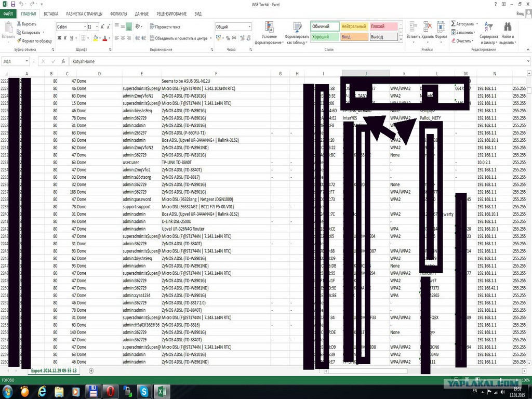
Task: Switch to the ВСТАВКА tab
Action: pyautogui.click(x=51, y=14)
